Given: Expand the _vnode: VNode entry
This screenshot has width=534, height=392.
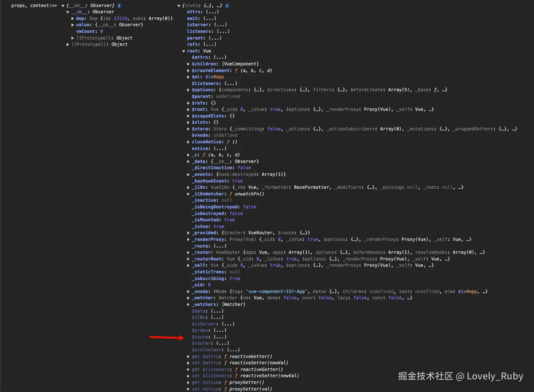Looking at the screenshot, I should point(188,292).
